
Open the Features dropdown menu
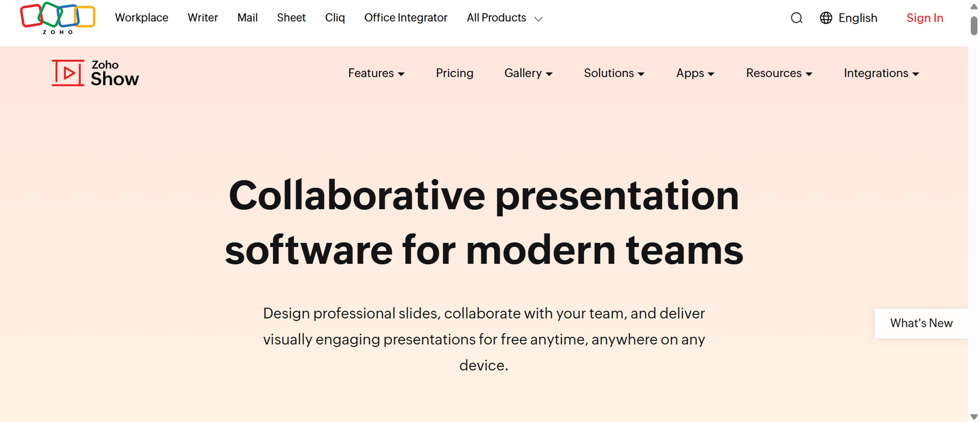click(376, 73)
